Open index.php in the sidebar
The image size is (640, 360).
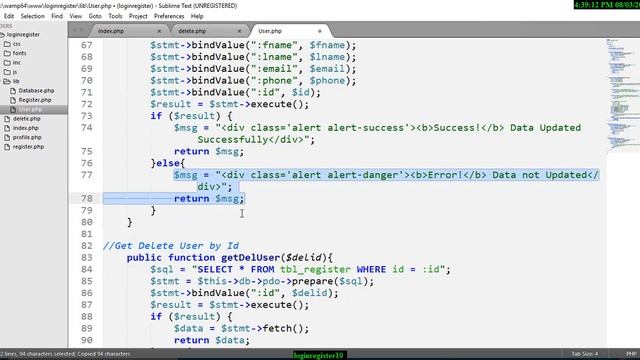coord(25,128)
